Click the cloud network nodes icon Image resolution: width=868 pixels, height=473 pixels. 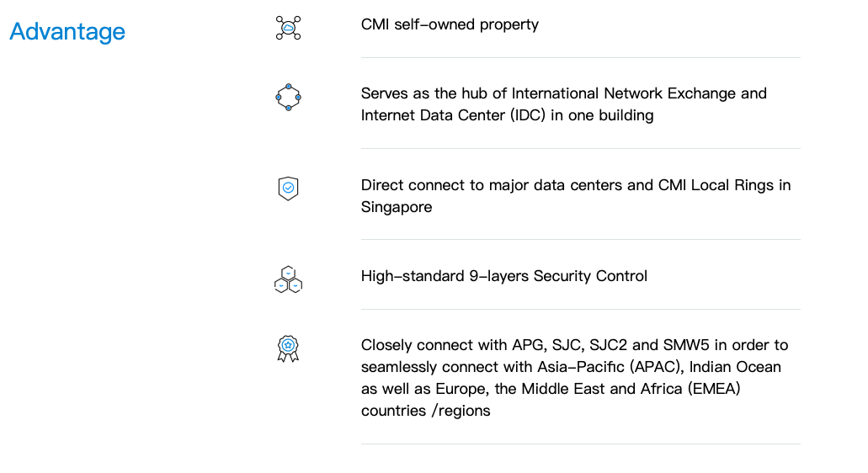[288, 28]
